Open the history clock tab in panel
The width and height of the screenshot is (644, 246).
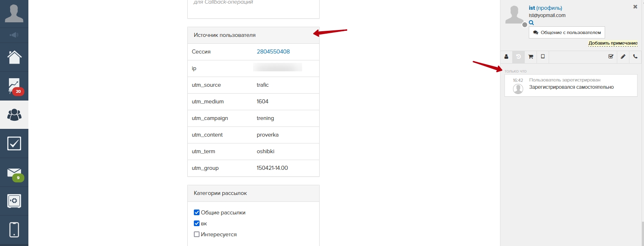pos(518,57)
